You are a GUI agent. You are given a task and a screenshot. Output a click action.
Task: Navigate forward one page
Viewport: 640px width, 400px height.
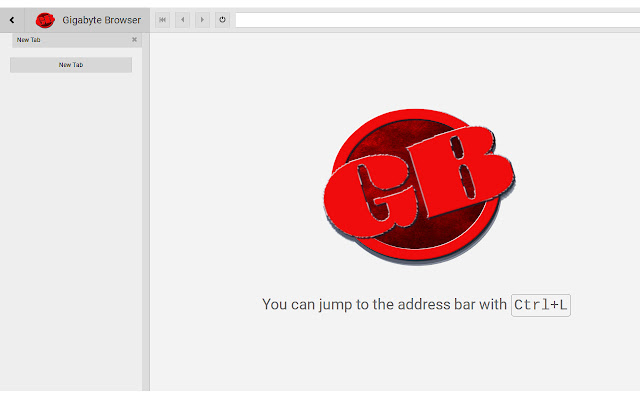[x=202, y=20]
